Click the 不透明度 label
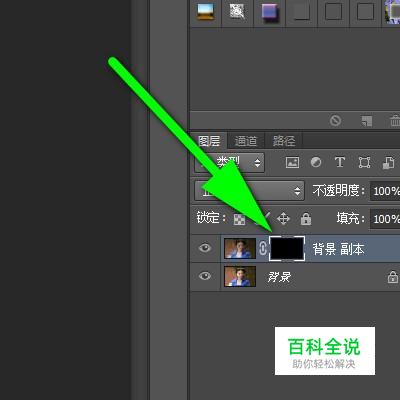 click(x=339, y=191)
